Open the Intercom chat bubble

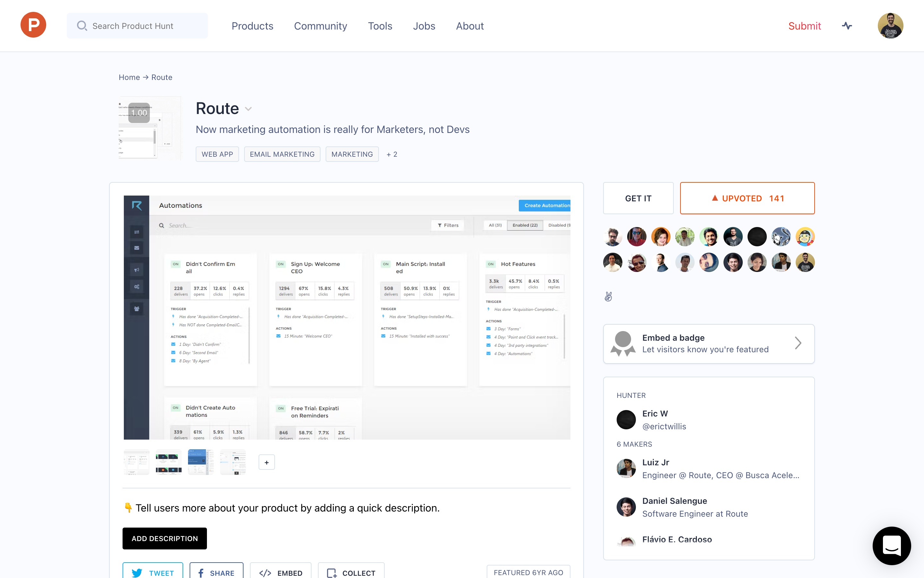(892, 546)
